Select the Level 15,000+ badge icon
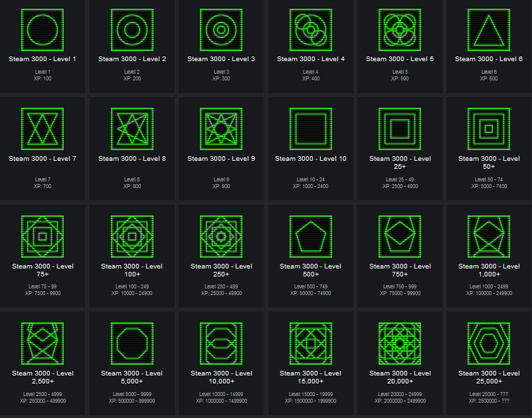This screenshot has height=418, width=532. 311,344
